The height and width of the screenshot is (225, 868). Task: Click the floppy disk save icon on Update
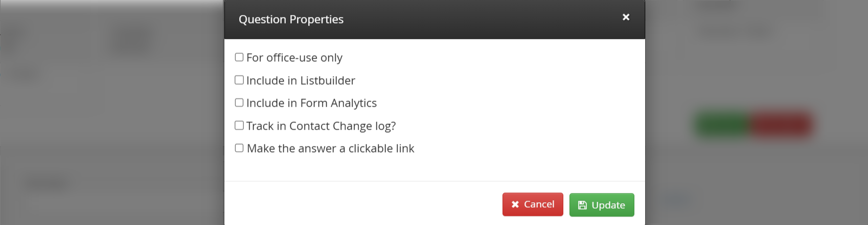point(582,205)
